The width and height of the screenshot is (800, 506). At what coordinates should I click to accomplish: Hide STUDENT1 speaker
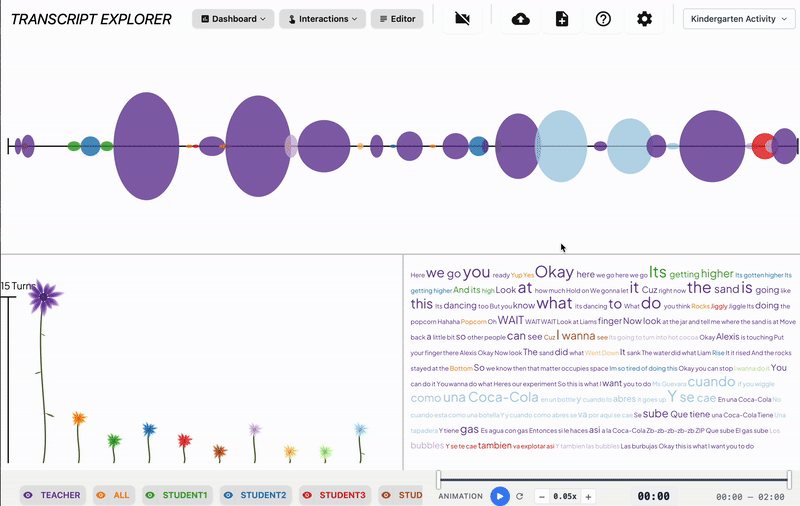coord(177,495)
